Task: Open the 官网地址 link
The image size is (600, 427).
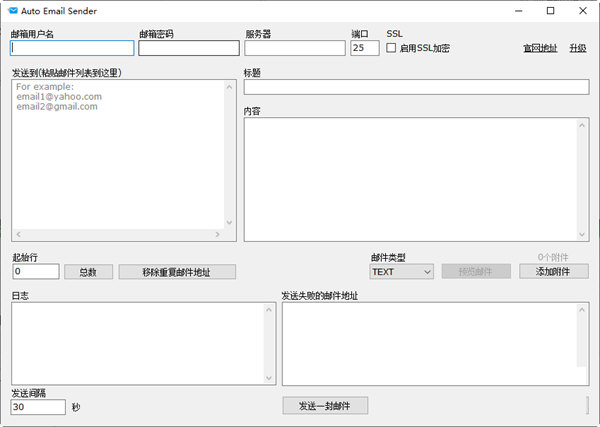Action: [540, 48]
